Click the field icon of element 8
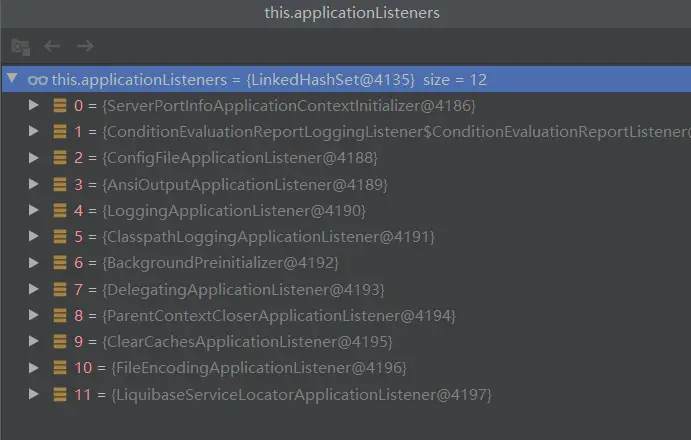The height and width of the screenshot is (440, 691). [x=60, y=315]
